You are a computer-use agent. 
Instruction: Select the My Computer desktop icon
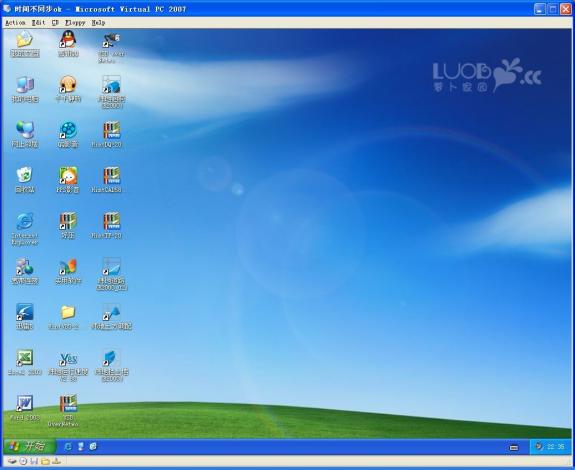(25, 89)
